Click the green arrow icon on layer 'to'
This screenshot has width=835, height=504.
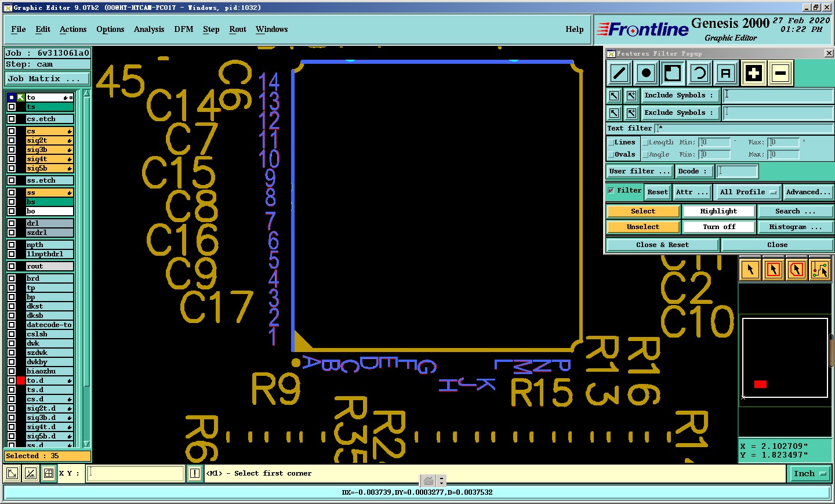pos(21,97)
